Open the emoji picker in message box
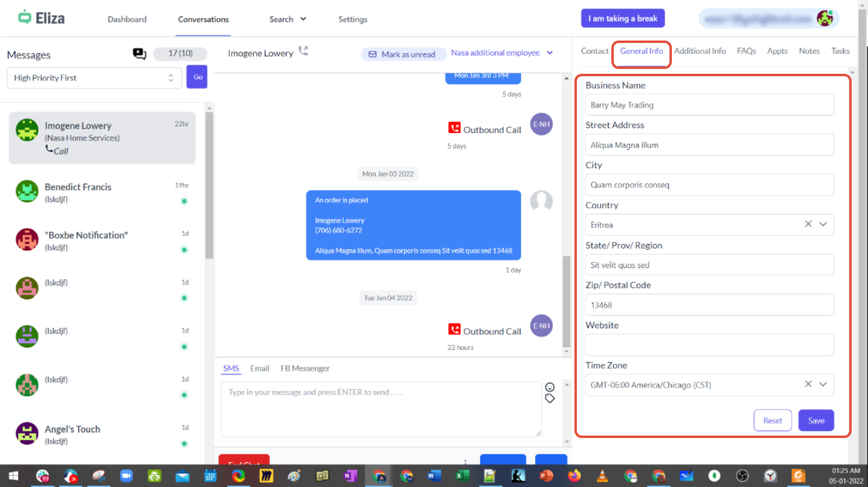Viewport: 868px width, 487px height. (550, 387)
